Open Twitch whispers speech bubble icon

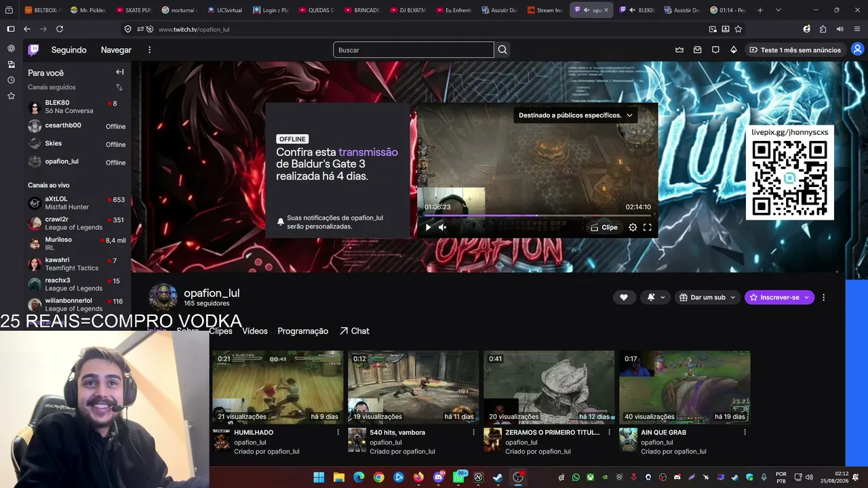715,49
